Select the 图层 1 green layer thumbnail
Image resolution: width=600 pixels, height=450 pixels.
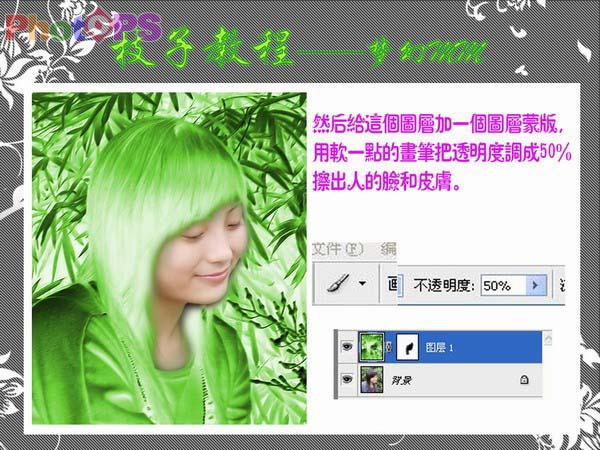click(x=371, y=347)
